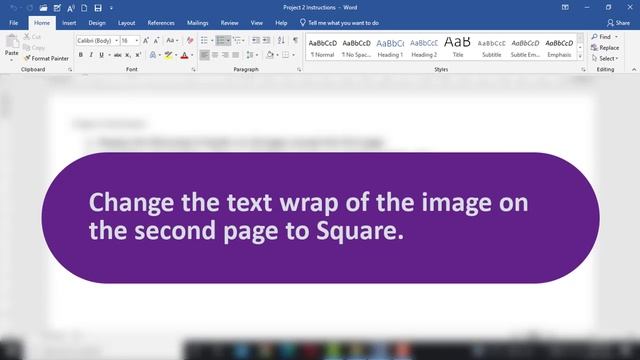Viewport: 640px width, 360px height.
Task: Open the File tab
Action: pos(13,23)
